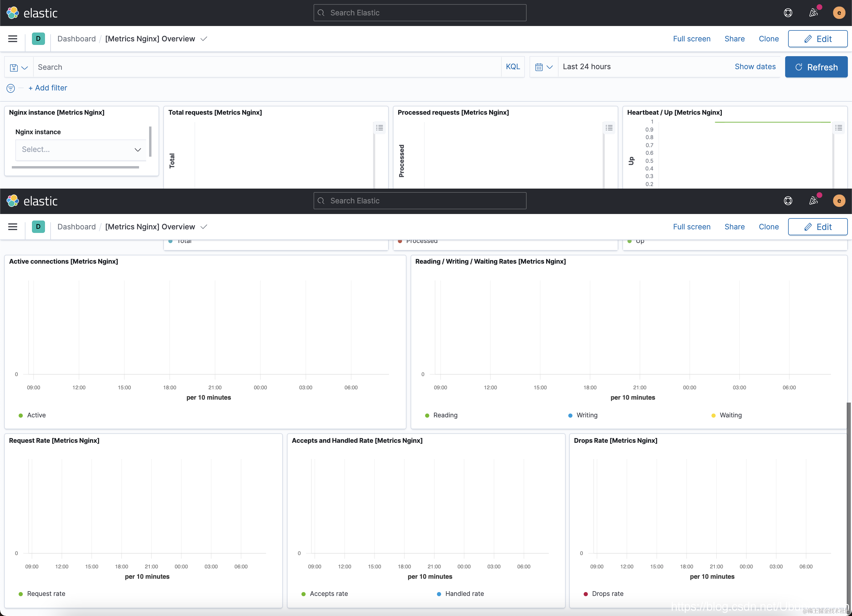Toggle legend icon on Total requests panel

click(380, 128)
